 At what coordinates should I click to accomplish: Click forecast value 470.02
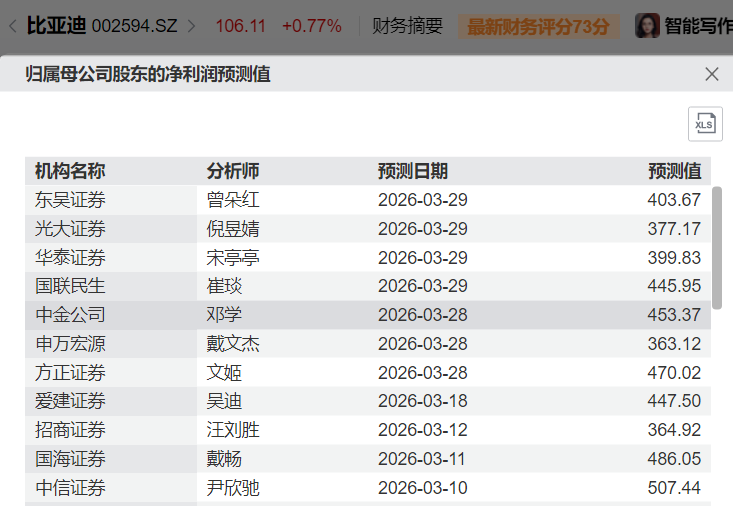tap(674, 373)
